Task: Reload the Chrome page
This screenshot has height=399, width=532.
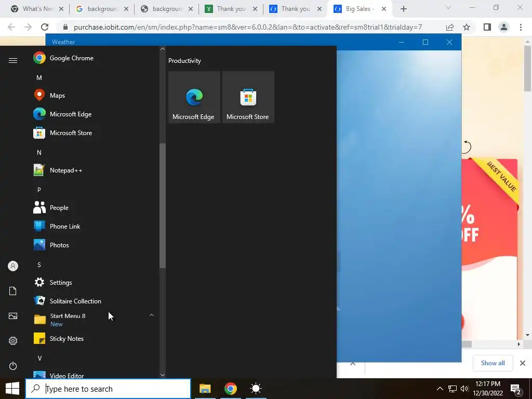Action: 45,27
